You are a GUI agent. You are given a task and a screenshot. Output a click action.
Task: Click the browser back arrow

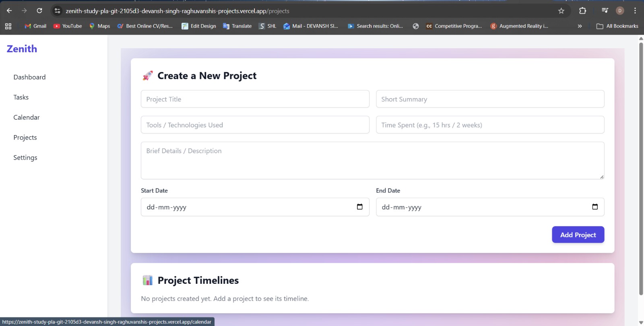[x=9, y=11]
